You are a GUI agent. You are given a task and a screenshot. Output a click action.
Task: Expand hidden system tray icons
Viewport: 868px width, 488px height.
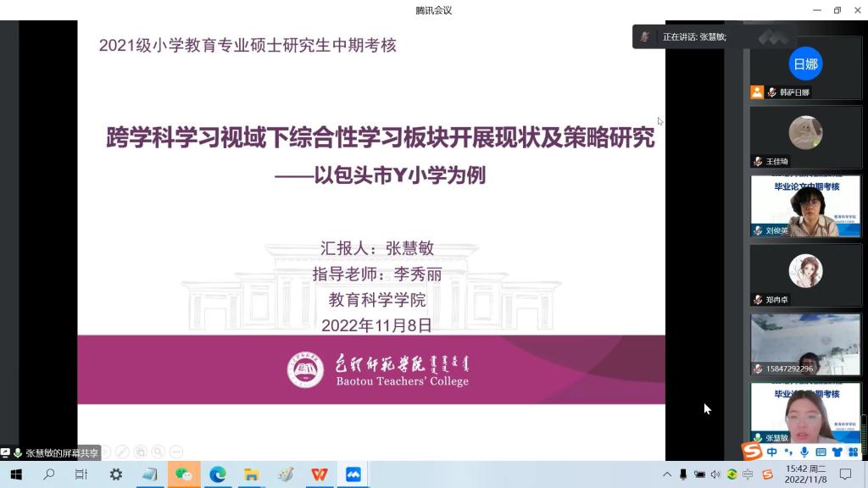[x=667, y=474]
